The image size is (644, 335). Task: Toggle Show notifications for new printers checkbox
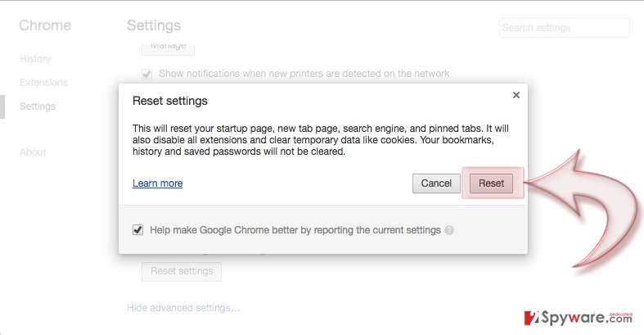[146, 74]
